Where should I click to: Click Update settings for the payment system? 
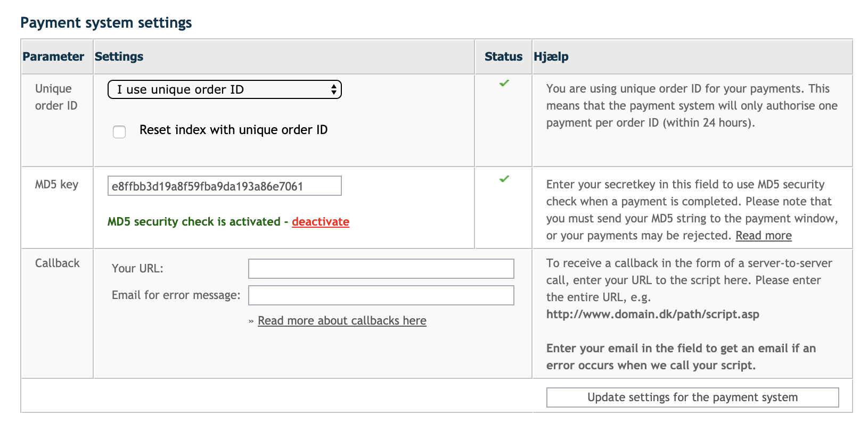692,397
